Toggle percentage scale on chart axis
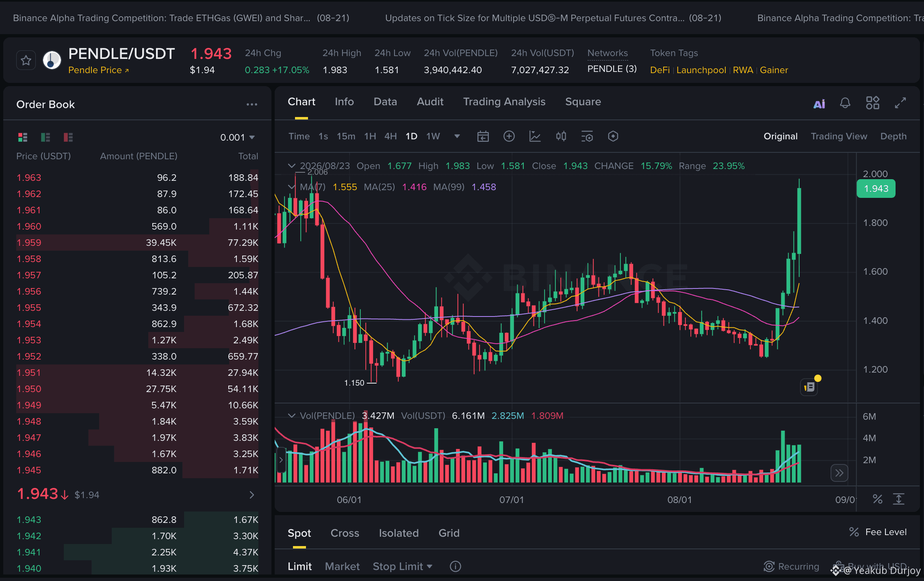 [x=878, y=499]
